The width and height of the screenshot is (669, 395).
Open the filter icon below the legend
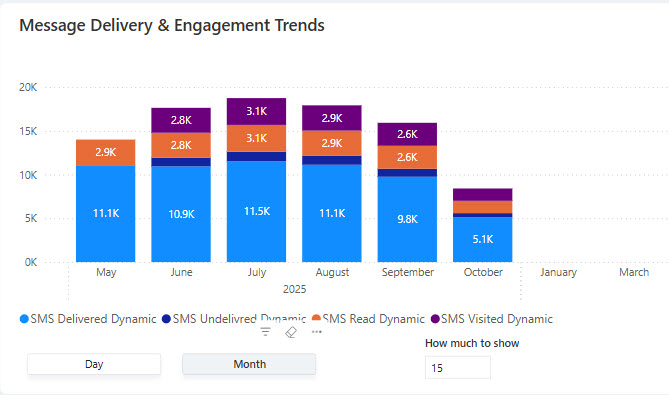tap(265, 331)
